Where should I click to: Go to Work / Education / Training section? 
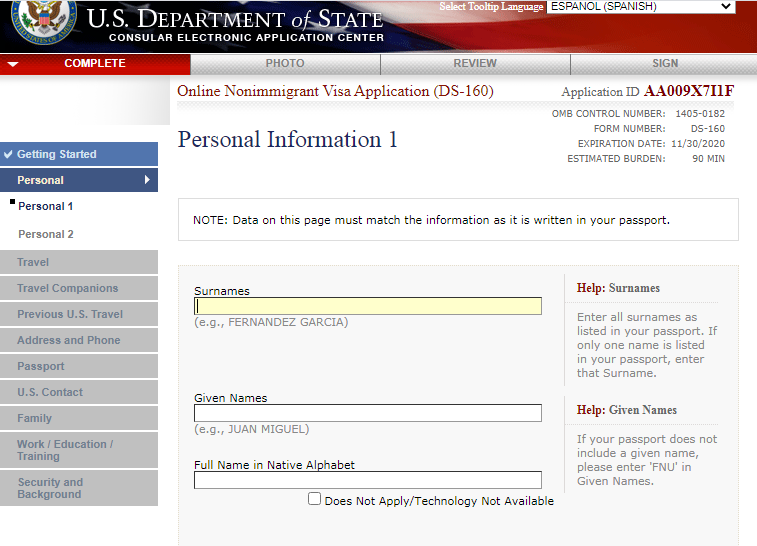tap(79, 450)
